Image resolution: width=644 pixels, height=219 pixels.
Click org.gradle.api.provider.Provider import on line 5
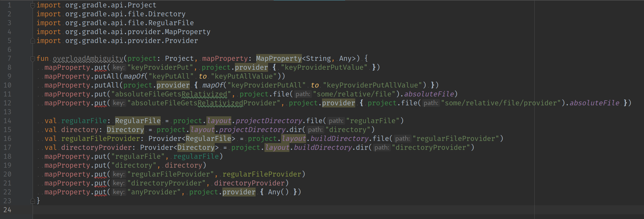[x=131, y=41]
